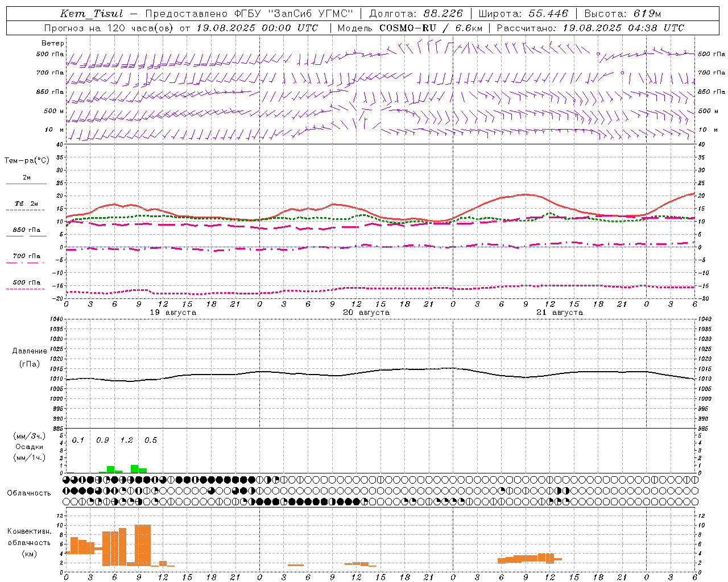Select the text Предоставлено ФГБУ "ЗапСиб УГМС"

249,14
